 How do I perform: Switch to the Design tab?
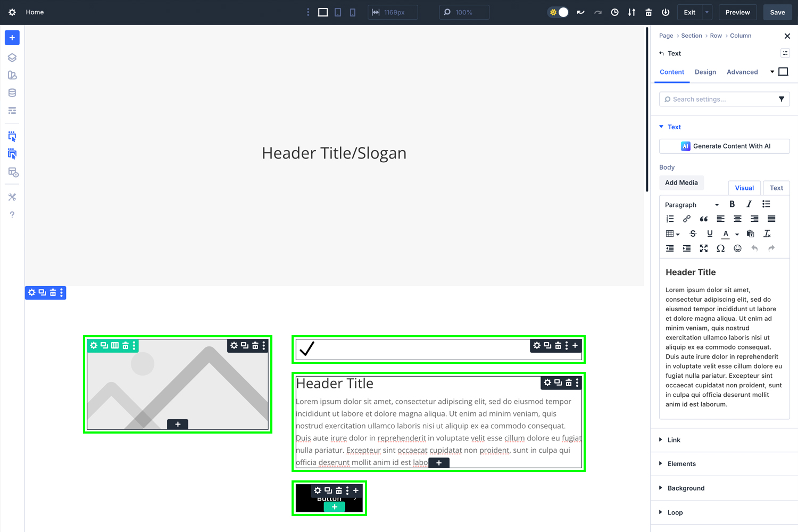point(705,72)
